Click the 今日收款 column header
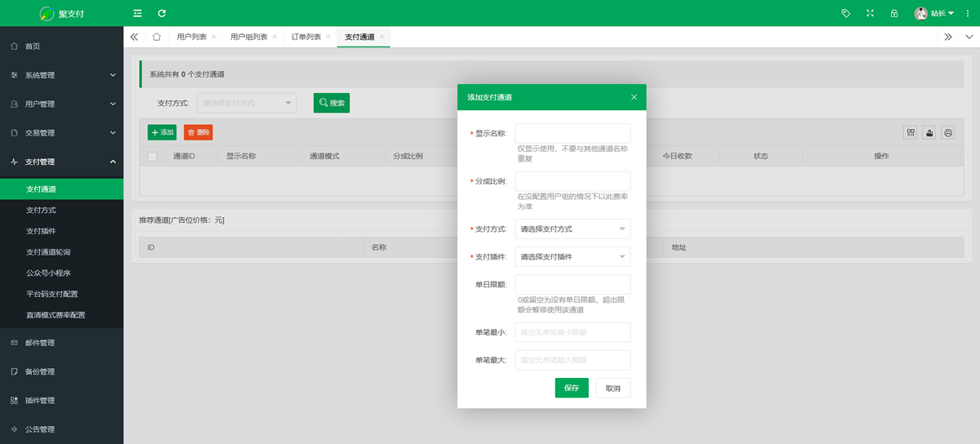Viewport: 980px width, 444px height. [677, 156]
